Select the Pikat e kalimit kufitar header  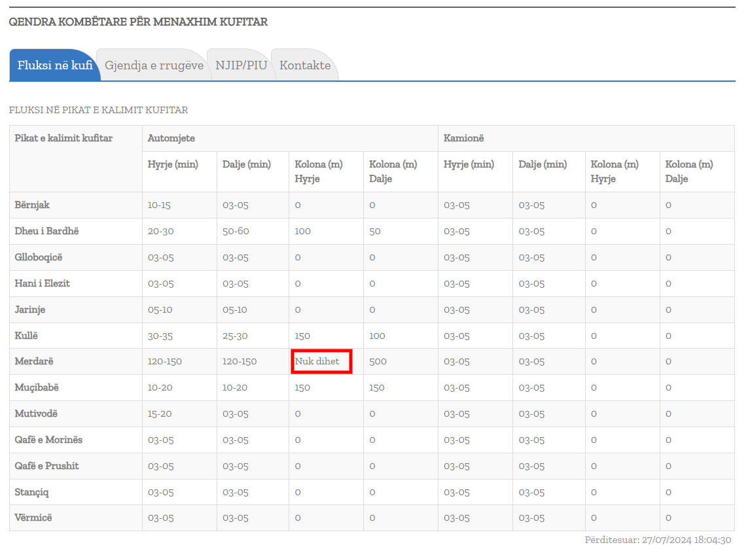(x=63, y=138)
